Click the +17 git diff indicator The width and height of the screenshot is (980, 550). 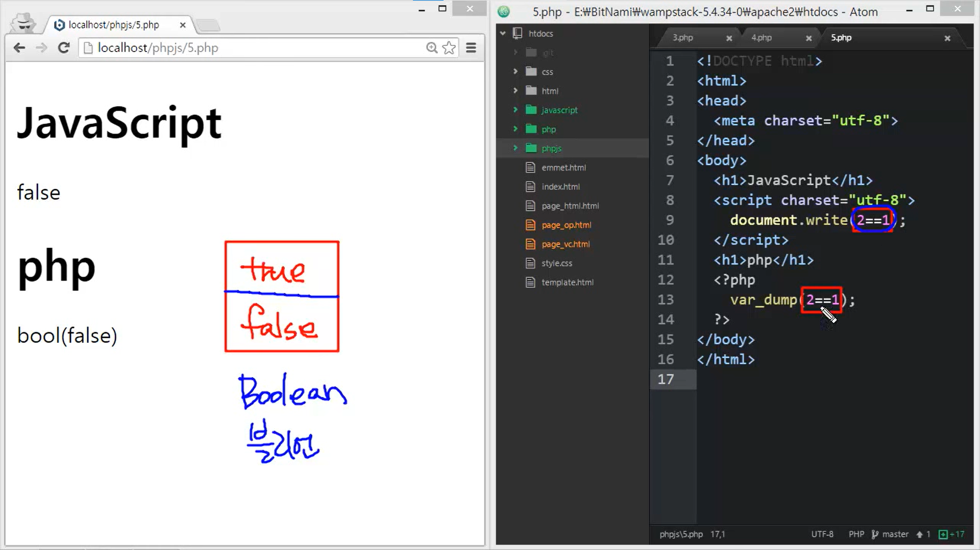click(x=952, y=534)
